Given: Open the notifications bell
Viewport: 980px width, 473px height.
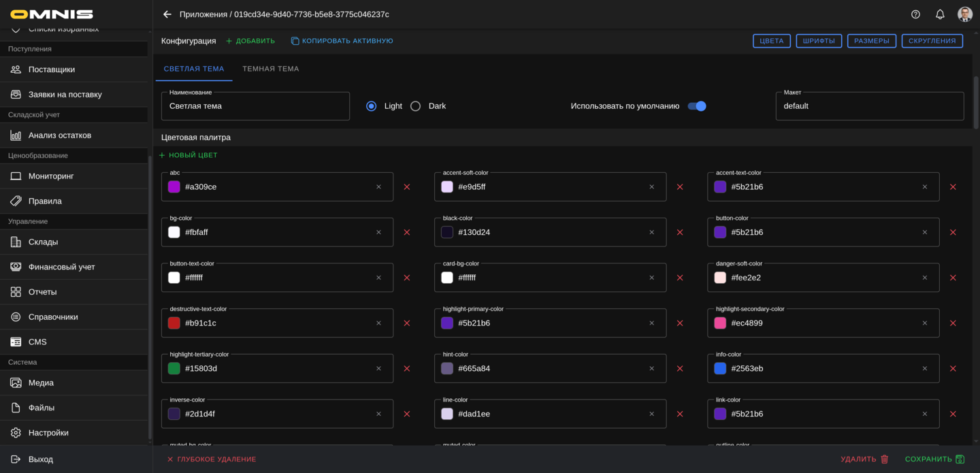Looking at the screenshot, I should pyautogui.click(x=940, y=14).
